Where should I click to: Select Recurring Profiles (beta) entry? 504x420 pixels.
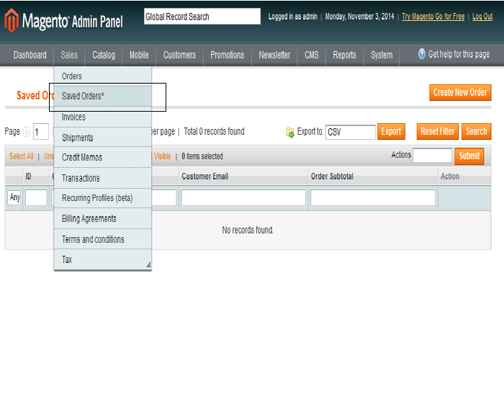102,198
